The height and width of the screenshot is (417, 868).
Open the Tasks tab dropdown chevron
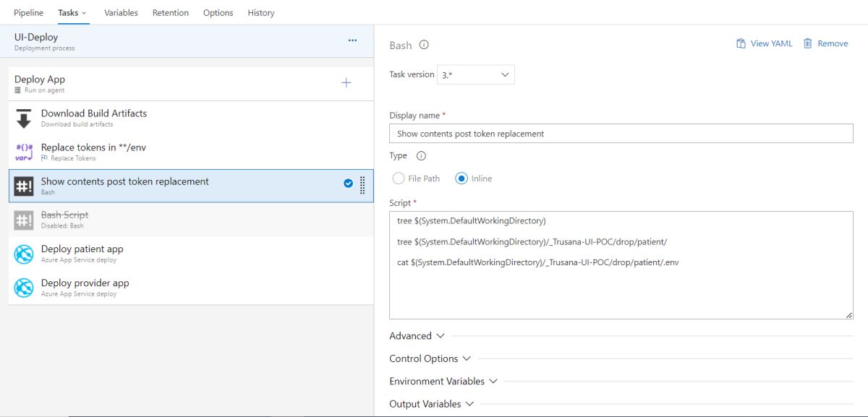84,13
